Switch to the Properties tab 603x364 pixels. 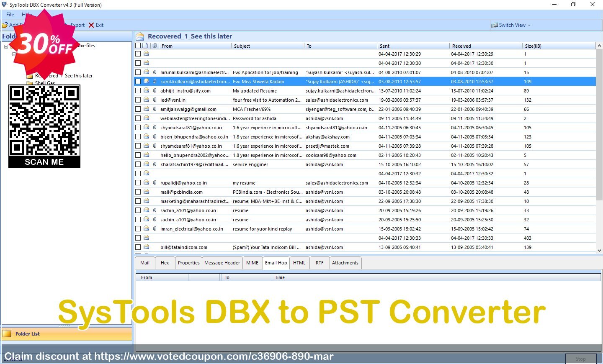click(x=189, y=263)
